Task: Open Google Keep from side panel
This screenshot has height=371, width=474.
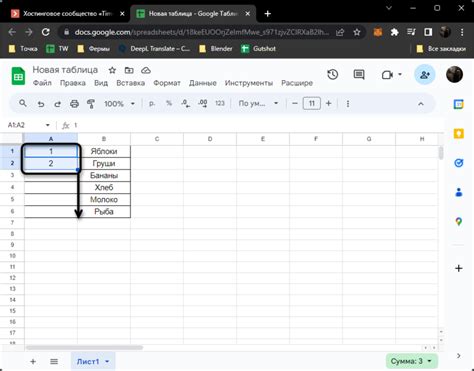Action: [x=459, y=134]
